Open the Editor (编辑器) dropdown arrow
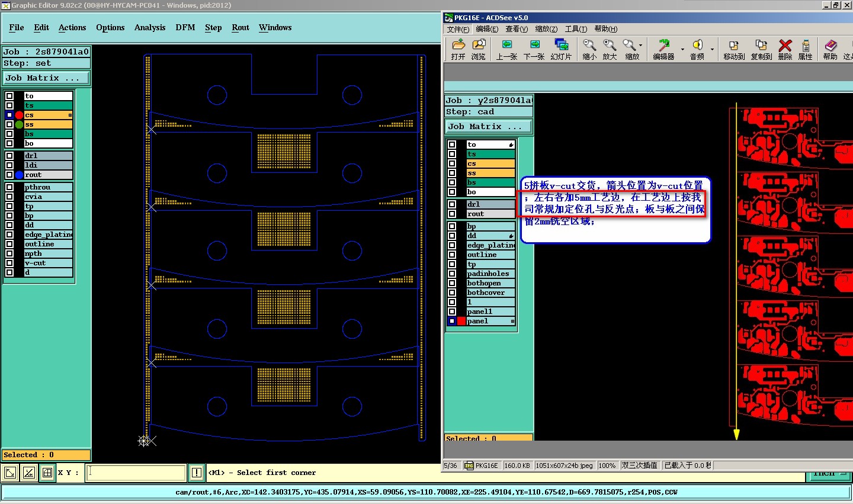This screenshot has width=853, height=504. click(x=682, y=49)
